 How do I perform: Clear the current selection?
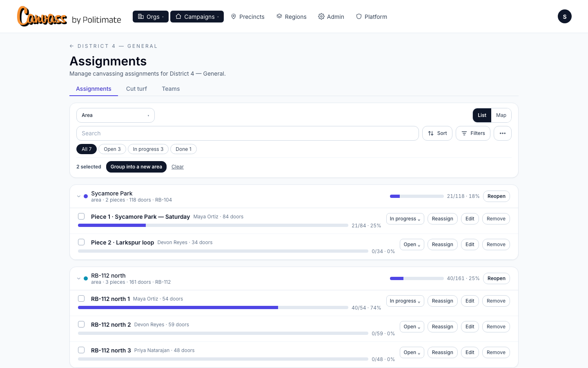178,167
